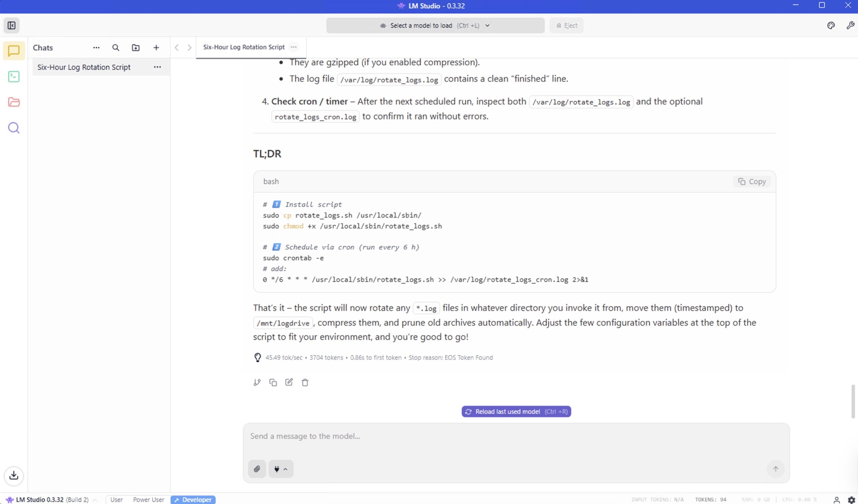Expand the integrations plug menu
858x504 pixels.
tap(281, 469)
